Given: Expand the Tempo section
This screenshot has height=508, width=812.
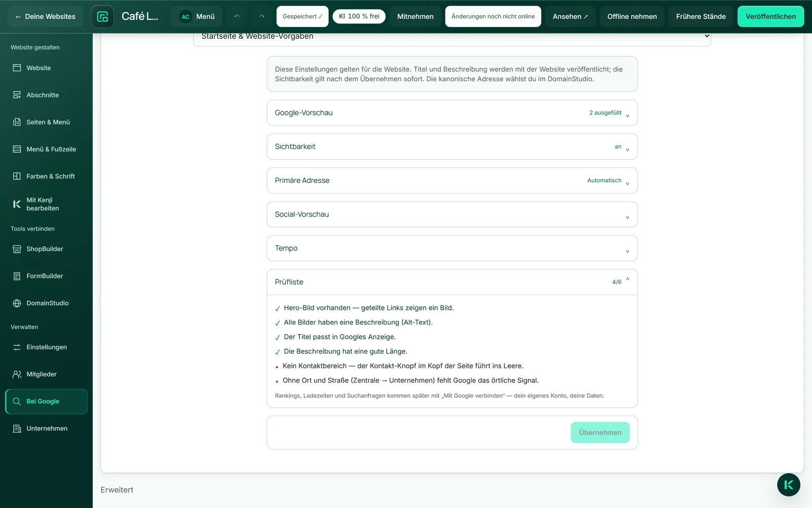Looking at the screenshot, I should (x=452, y=248).
